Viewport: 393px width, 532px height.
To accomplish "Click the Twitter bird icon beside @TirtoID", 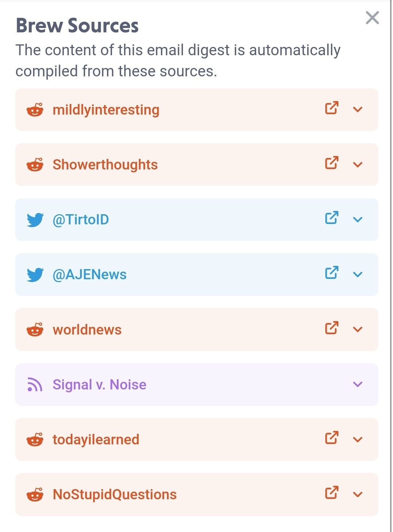I will click(x=35, y=220).
